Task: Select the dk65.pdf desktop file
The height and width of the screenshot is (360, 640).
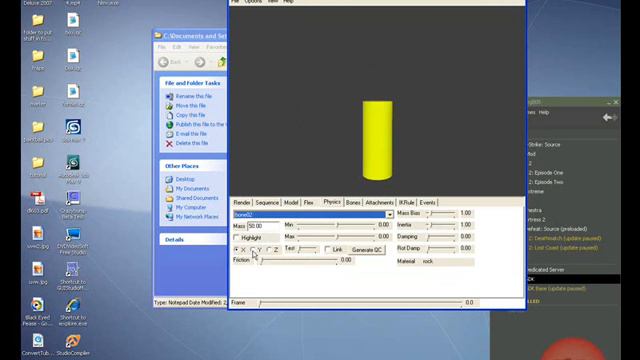Action: point(38,203)
